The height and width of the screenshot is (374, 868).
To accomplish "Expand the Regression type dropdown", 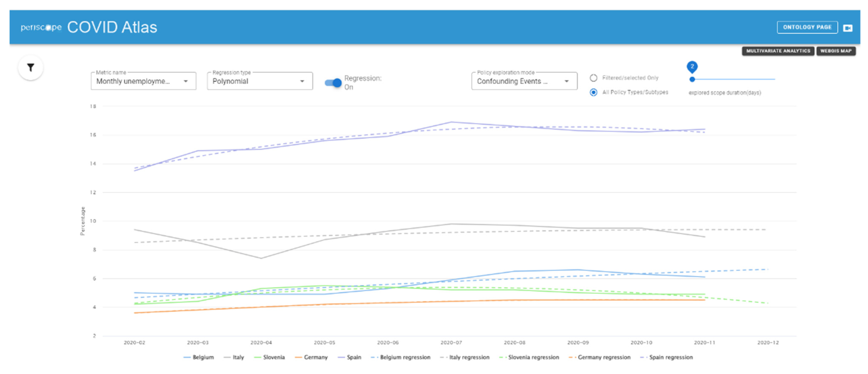I will (x=260, y=81).
